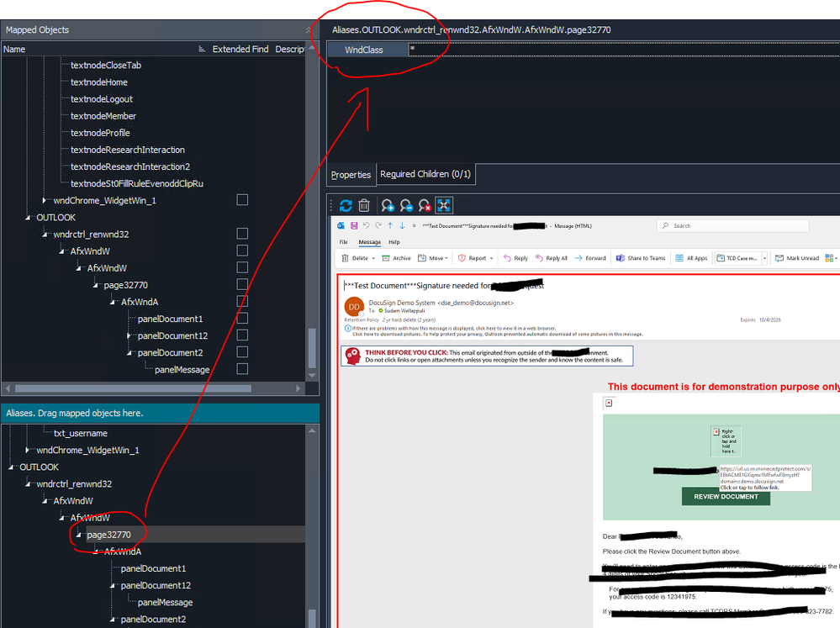Click the Outlook Search box in image
Image resolution: width=840 pixels, height=628 pixels.
(732, 225)
